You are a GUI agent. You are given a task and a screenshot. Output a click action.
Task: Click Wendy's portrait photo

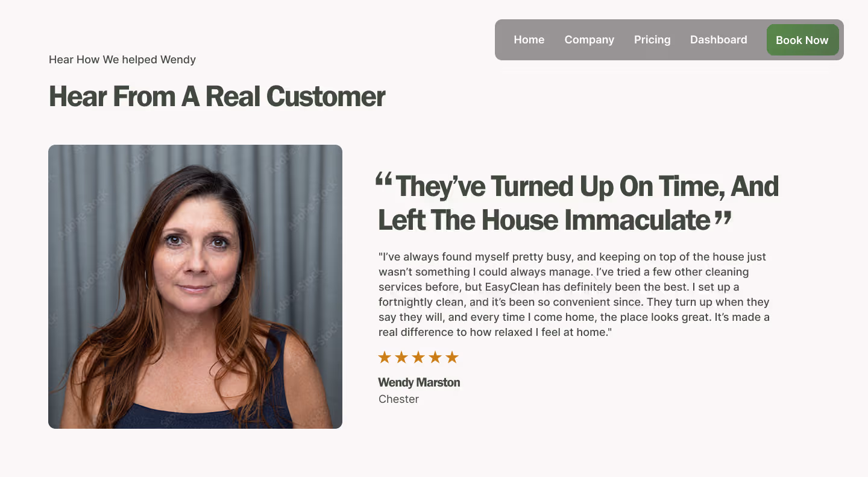click(x=195, y=286)
